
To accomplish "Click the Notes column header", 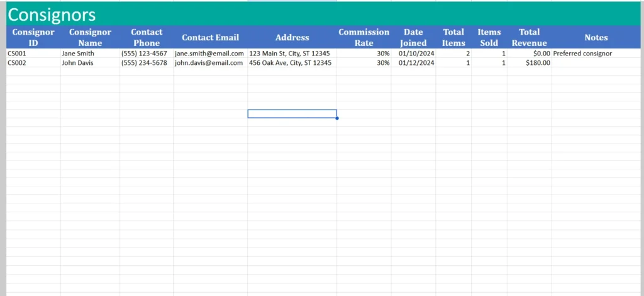I will coord(596,37).
